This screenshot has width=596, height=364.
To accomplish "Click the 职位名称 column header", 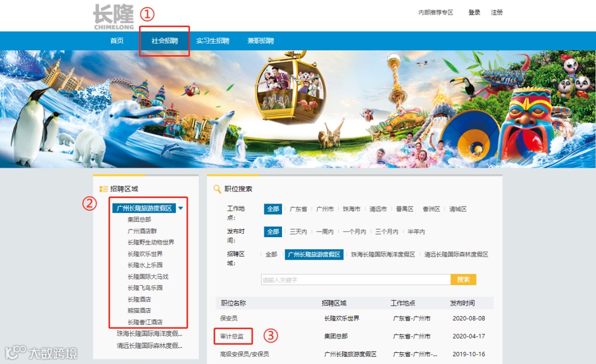I will point(233,303).
